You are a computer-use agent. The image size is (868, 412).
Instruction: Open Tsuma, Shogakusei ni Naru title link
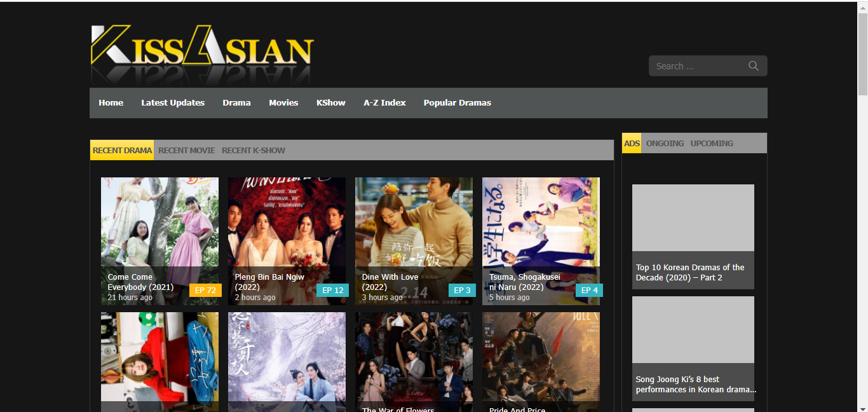(525, 282)
